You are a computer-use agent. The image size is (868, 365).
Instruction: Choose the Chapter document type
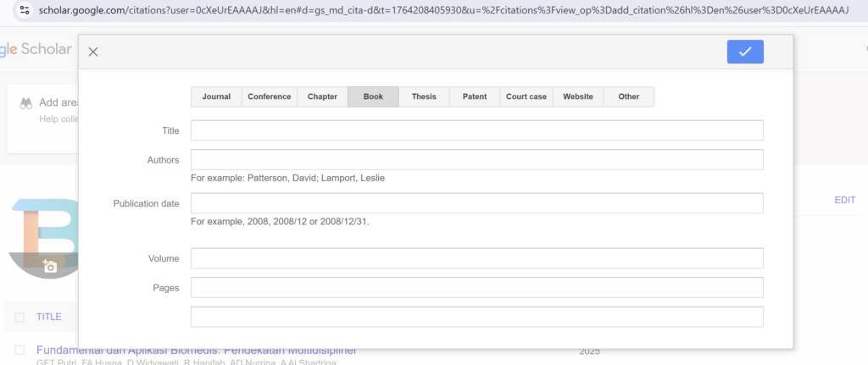coord(322,97)
